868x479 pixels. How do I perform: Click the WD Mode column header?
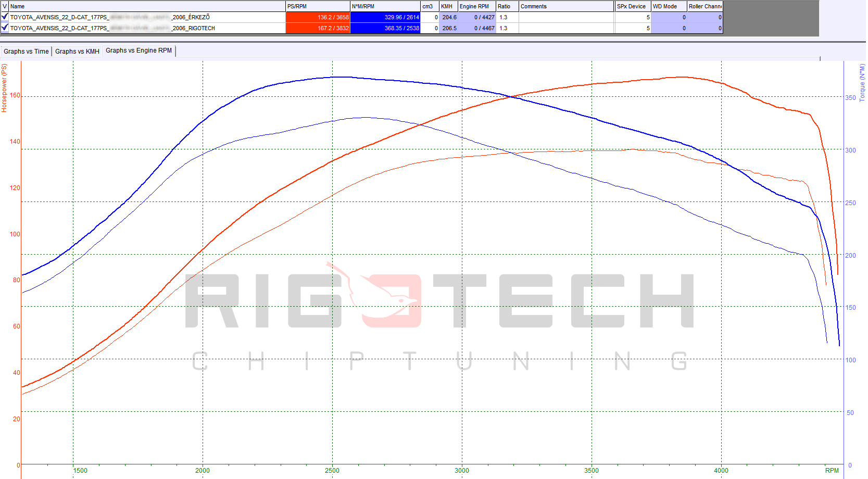pos(669,6)
